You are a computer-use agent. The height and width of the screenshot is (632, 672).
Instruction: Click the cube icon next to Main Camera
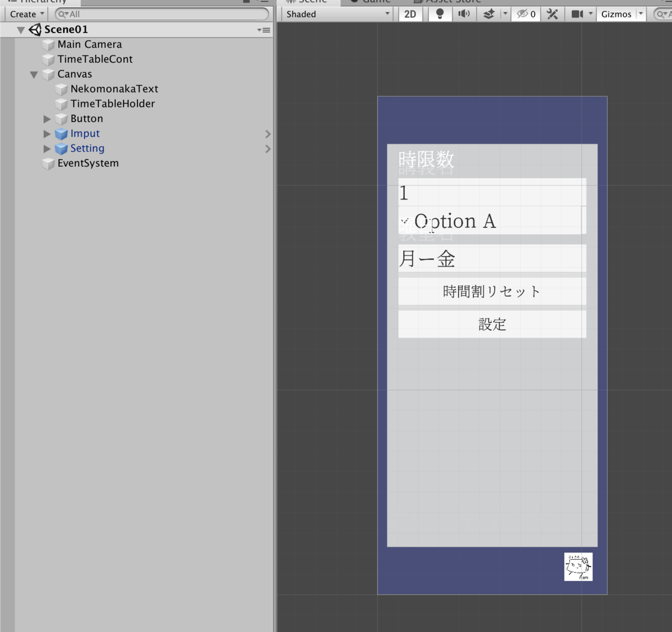coord(49,45)
